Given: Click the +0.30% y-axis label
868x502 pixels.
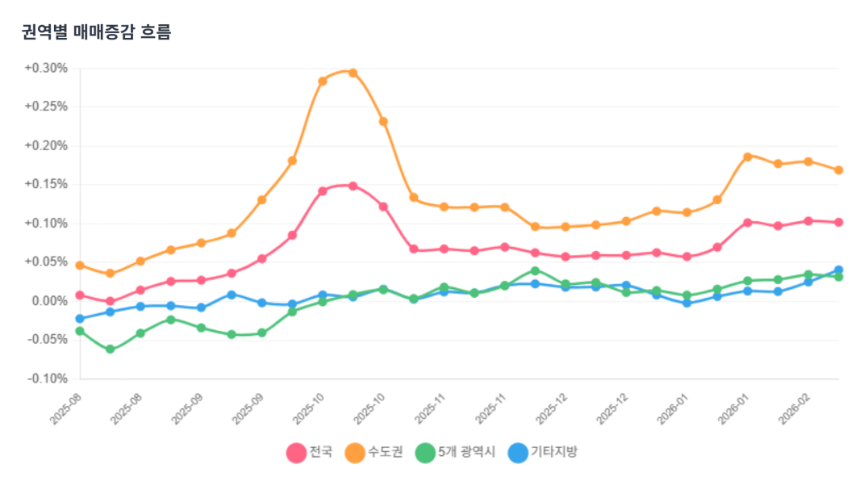Looking at the screenshot, I should point(46,68).
